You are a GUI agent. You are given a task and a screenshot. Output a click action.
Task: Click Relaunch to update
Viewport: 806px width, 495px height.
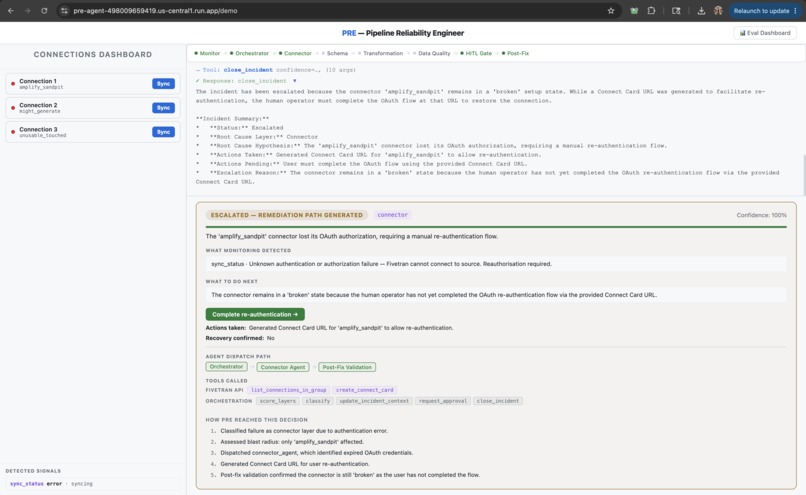click(x=761, y=11)
